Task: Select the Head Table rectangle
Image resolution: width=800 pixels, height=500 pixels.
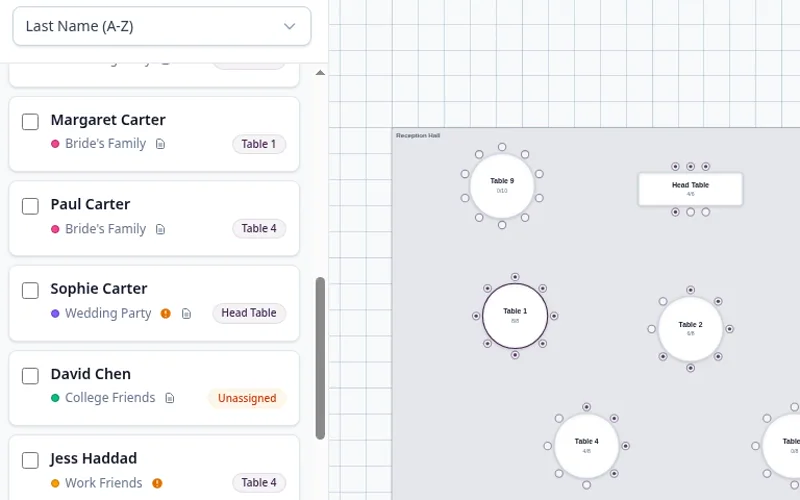Action: coord(690,189)
